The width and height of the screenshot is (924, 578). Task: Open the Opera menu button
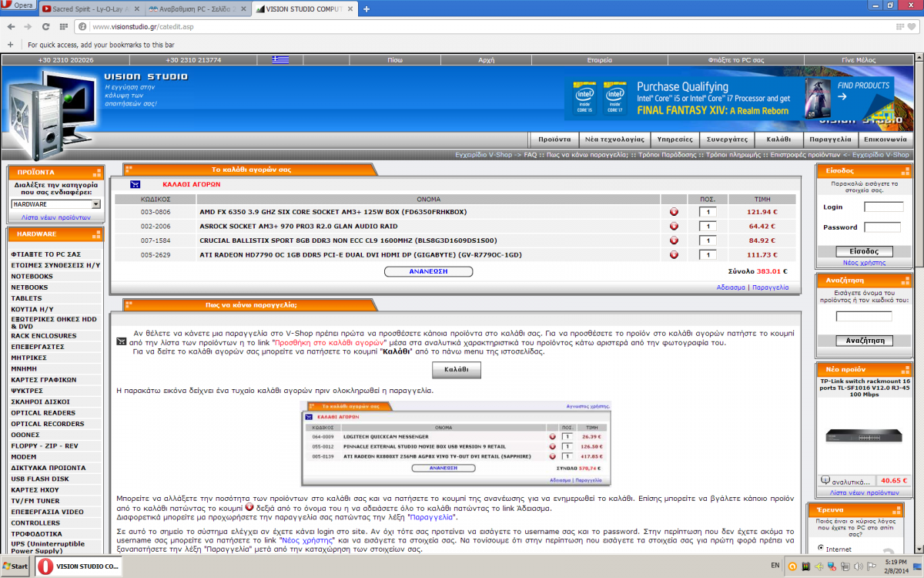[18, 5]
